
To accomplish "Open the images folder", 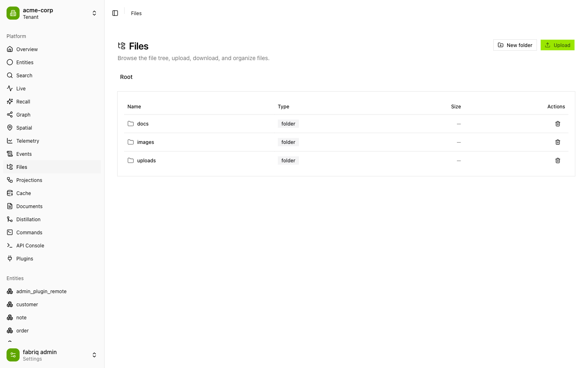I will tap(145, 142).
